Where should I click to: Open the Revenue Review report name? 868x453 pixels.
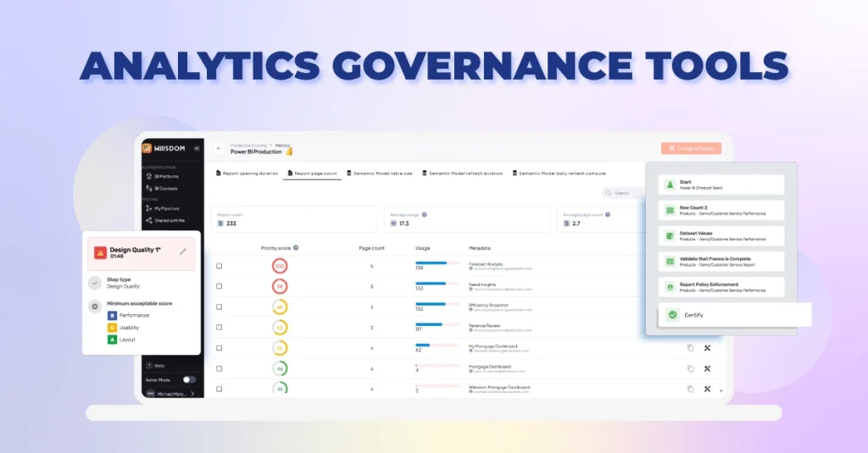tap(484, 326)
